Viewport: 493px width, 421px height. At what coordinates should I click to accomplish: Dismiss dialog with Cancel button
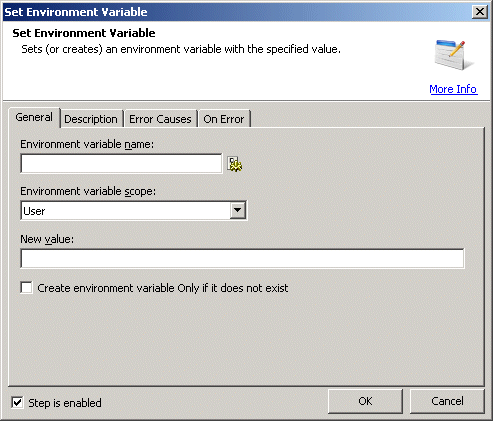pos(447,401)
